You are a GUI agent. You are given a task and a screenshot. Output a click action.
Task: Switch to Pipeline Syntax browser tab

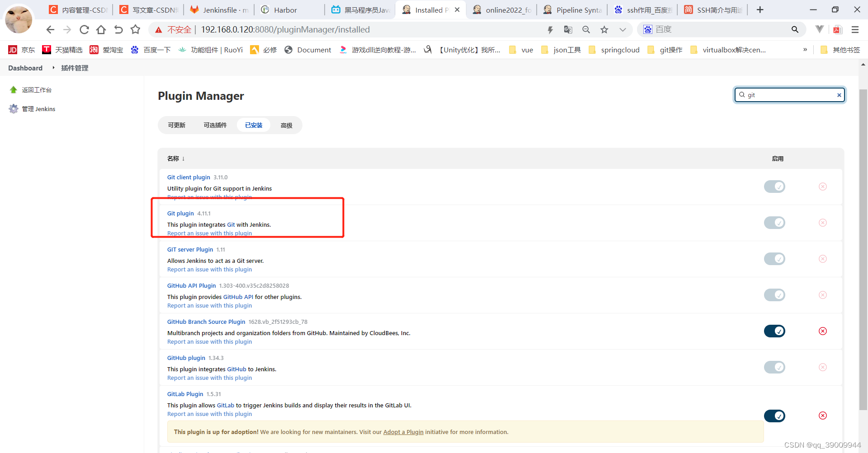[572, 10]
